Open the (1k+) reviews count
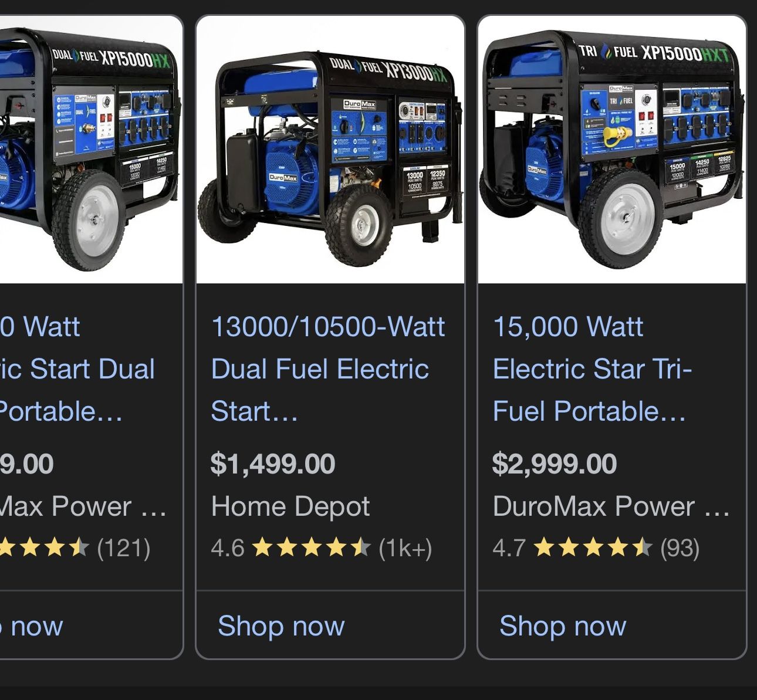The height and width of the screenshot is (700, 757). pyautogui.click(x=405, y=548)
